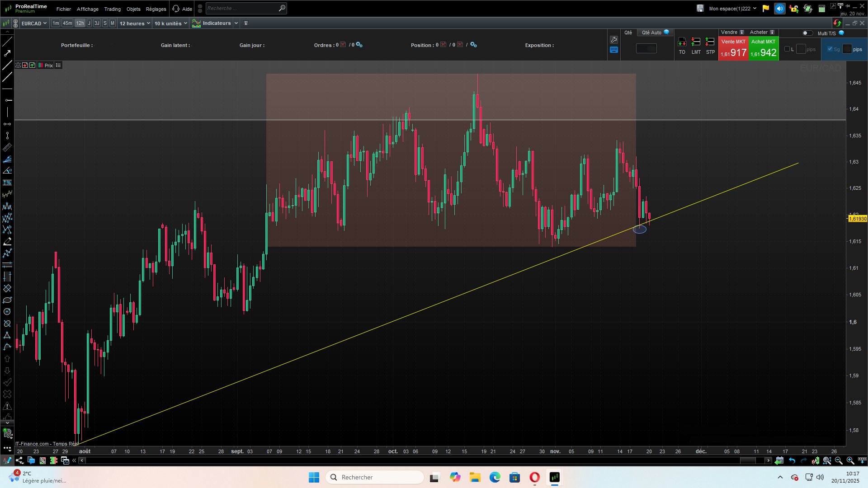Open the EURCAD instrument dropdown

pos(34,23)
